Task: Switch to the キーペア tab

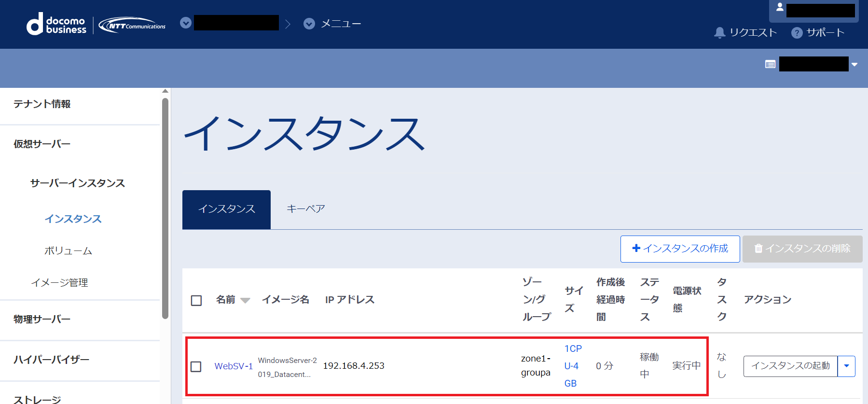Action: [x=306, y=209]
